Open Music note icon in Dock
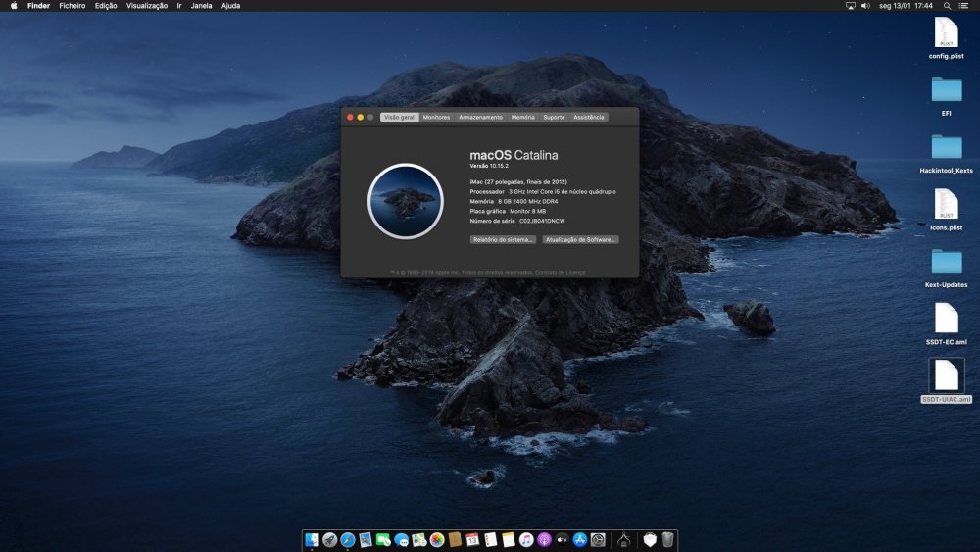The width and height of the screenshot is (980, 552). pos(526,539)
